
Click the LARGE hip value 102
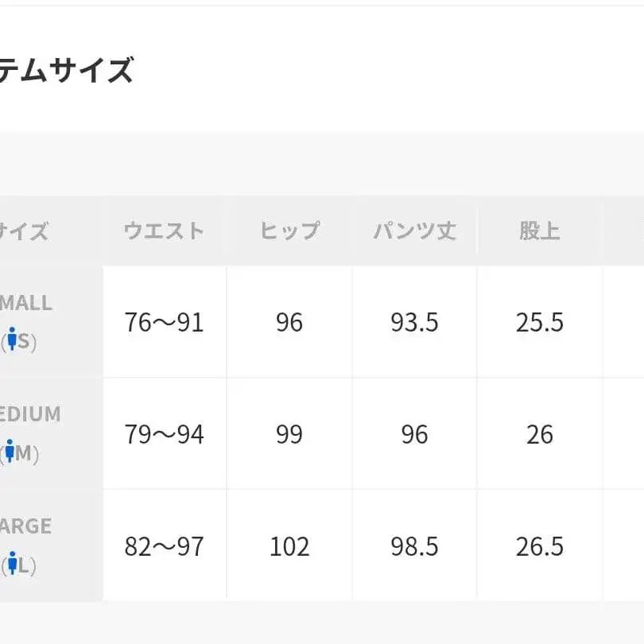(289, 547)
